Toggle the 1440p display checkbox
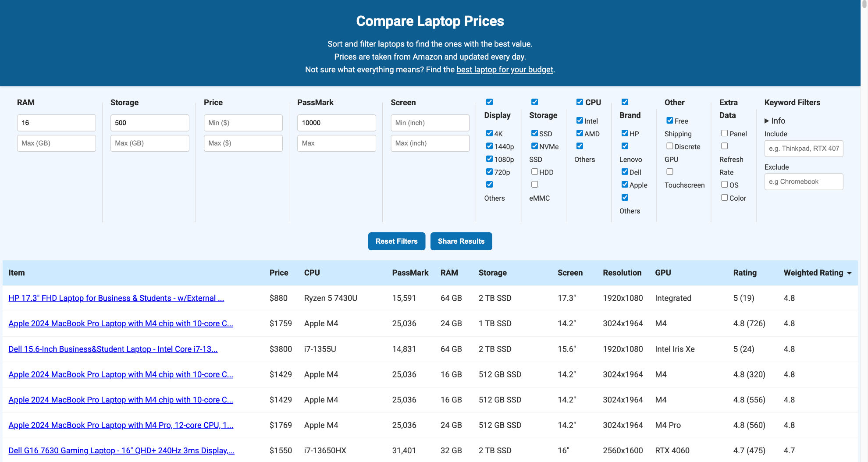Viewport: 868px width, 462px height. (489, 146)
